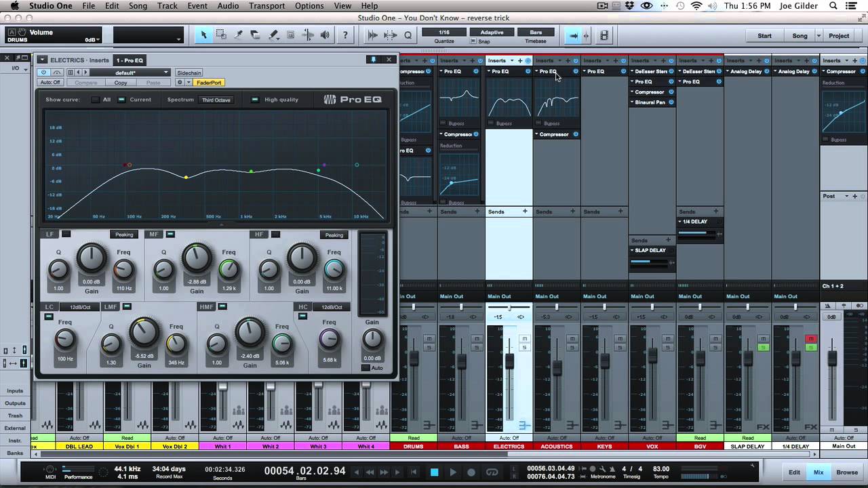Open the HF Peaking filter type dropdown
Image resolution: width=868 pixels, height=488 pixels.
pyautogui.click(x=334, y=235)
